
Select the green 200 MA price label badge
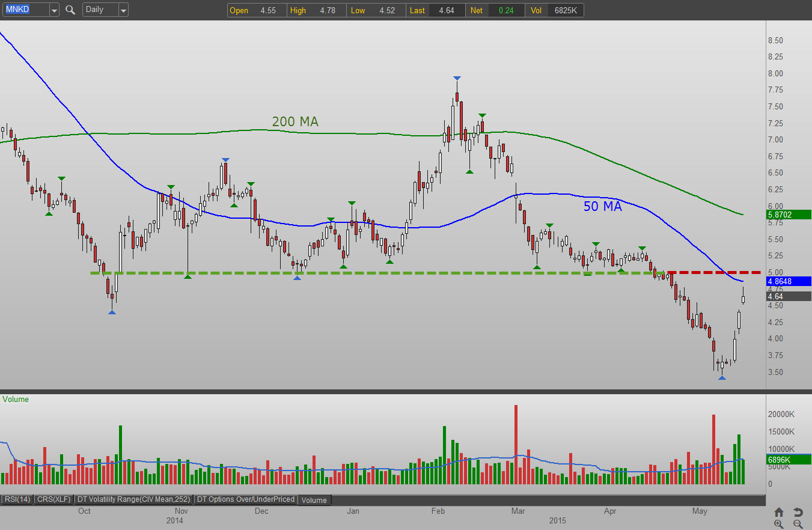[x=788, y=215]
